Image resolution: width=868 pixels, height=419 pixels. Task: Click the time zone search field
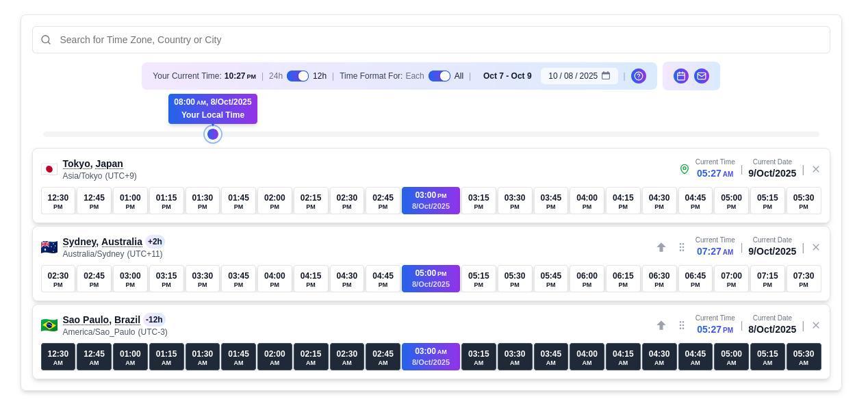[x=431, y=40]
